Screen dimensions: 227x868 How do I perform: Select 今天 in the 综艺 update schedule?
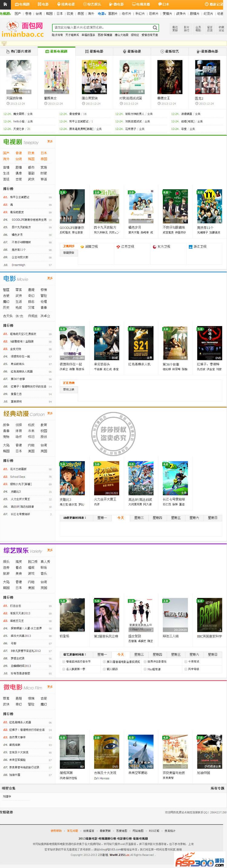pos(120,654)
